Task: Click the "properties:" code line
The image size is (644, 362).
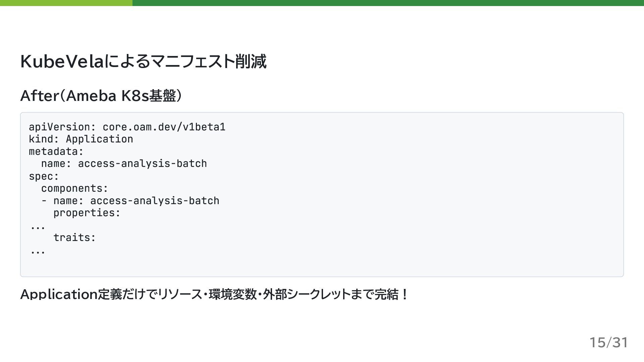Action: (87, 213)
